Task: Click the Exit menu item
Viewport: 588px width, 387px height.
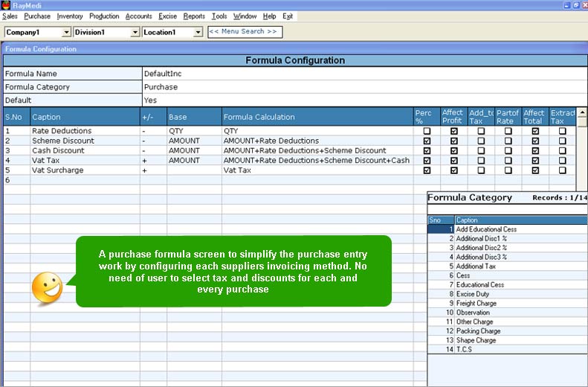Action: 288,16
